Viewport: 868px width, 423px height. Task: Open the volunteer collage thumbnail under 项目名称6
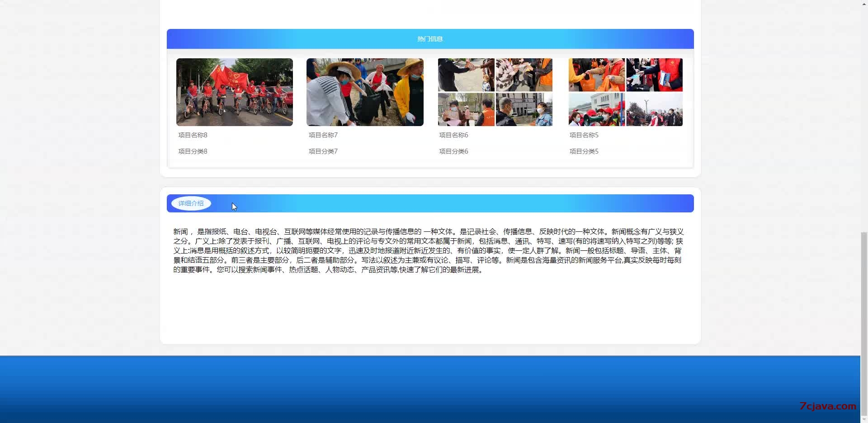tap(495, 92)
